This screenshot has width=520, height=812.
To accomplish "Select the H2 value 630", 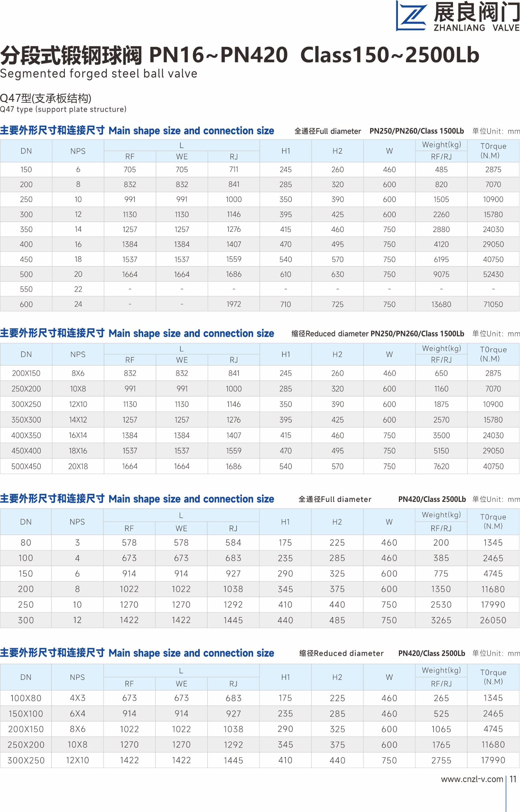I will click(337, 274).
